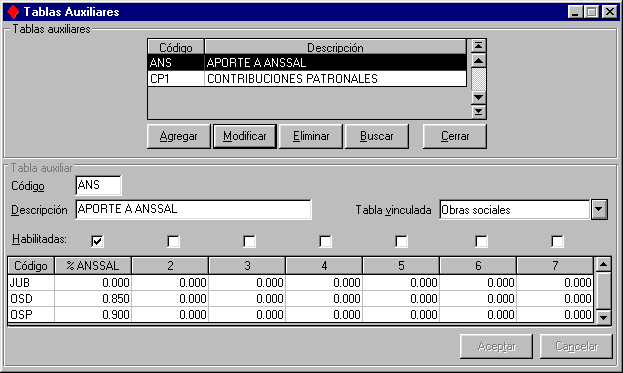Enable the second Habilitadas column checkbox
Viewport: 623px width, 373px height.
173,241
